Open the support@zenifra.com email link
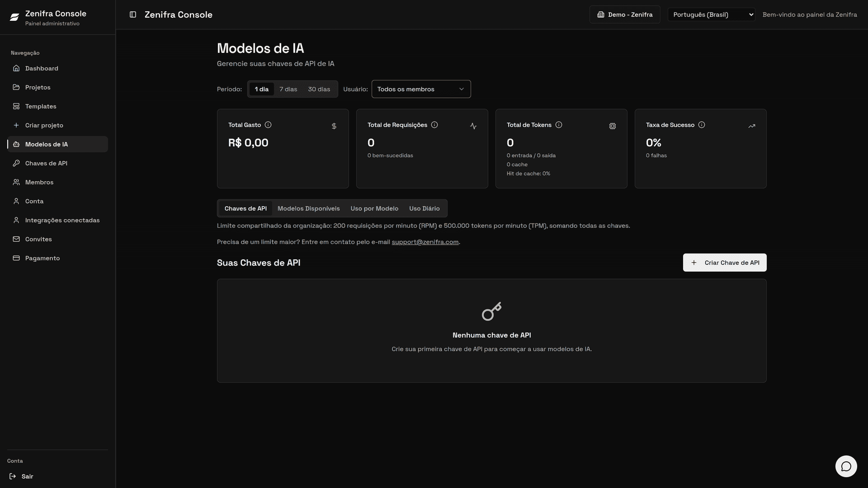Viewport: 868px width, 488px height. [x=425, y=242]
